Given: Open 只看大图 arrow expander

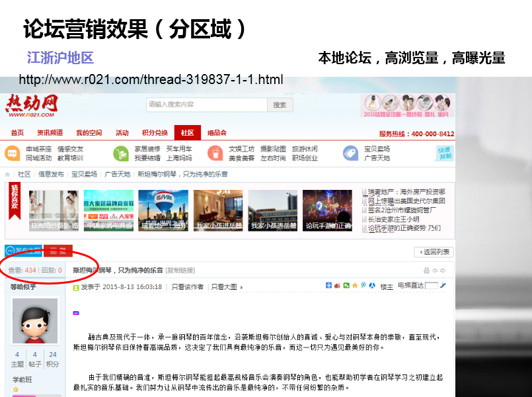Looking at the screenshot, I should 242,288.
